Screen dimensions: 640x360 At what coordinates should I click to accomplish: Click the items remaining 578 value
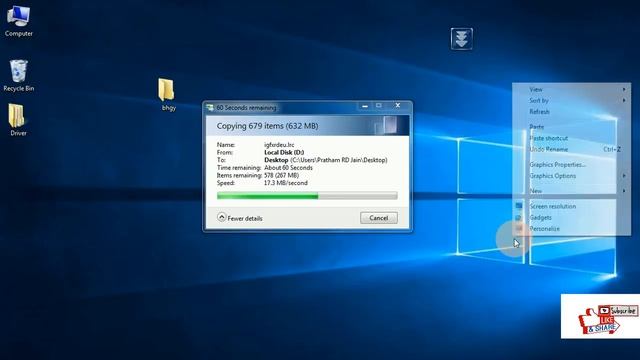point(282,175)
